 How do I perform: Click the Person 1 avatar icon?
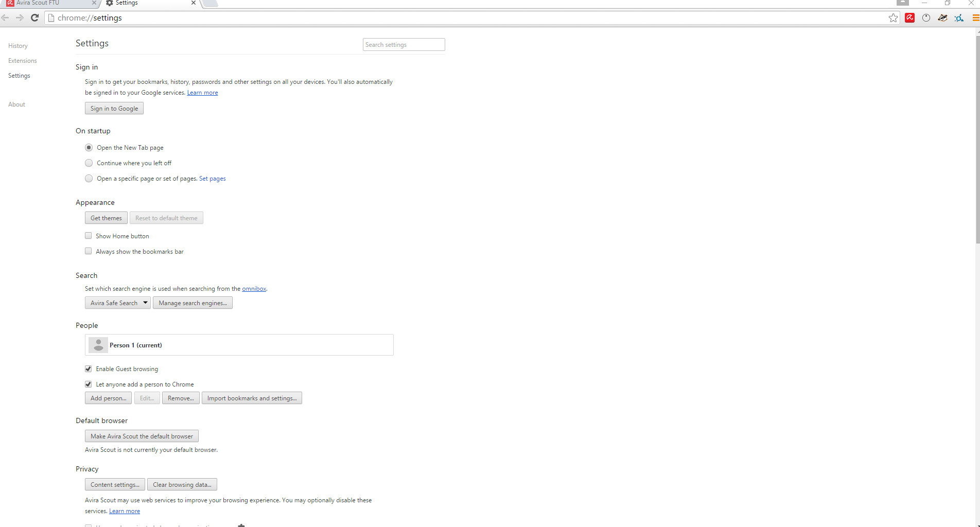point(98,345)
